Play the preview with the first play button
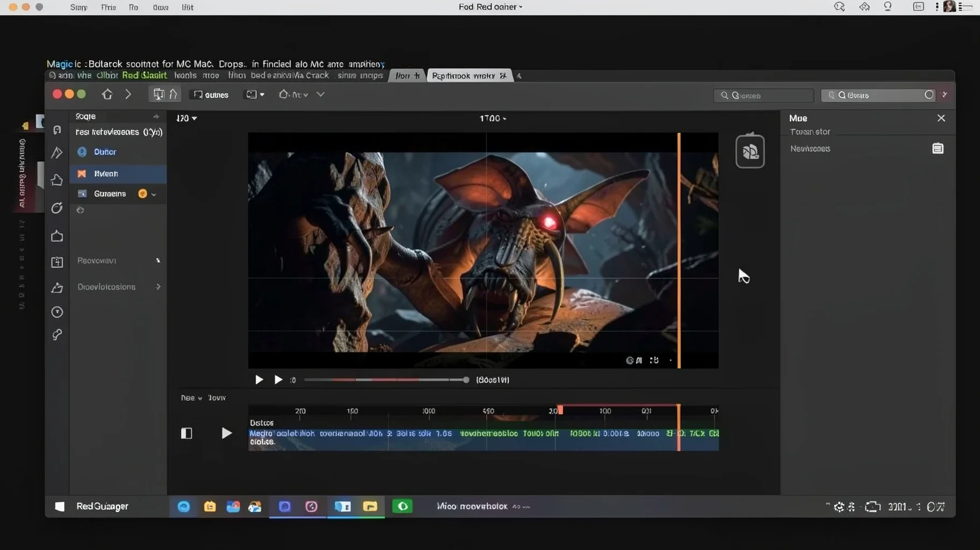The height and width of the screenshot is (550, 980). pyautogui.click(x=259, y=380)
